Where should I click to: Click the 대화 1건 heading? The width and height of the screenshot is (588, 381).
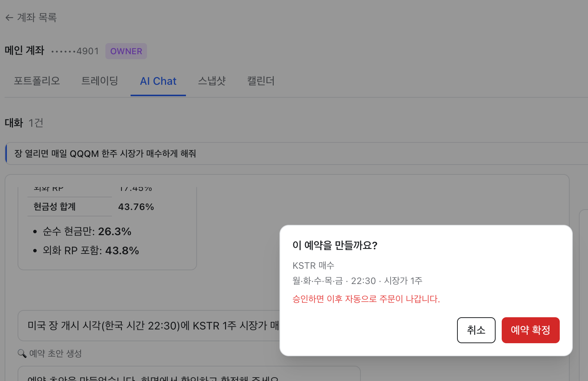tap(24, 123)
